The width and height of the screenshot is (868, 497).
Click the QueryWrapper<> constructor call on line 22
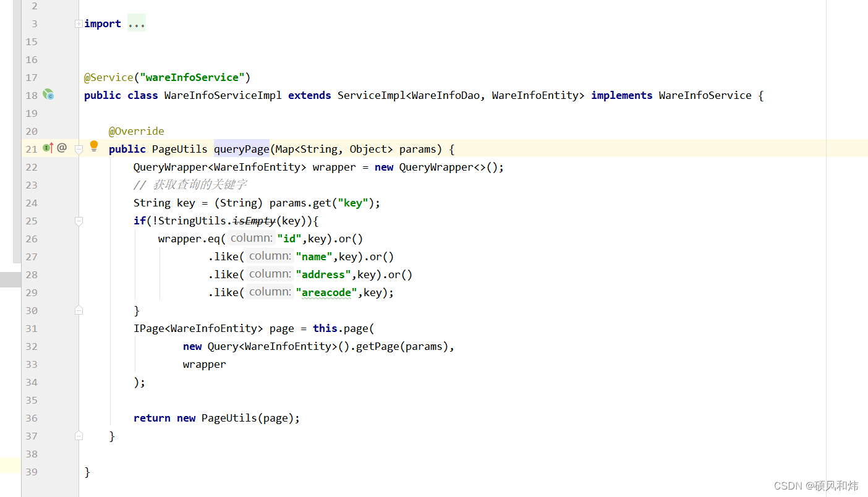click(x=440, y=167)
